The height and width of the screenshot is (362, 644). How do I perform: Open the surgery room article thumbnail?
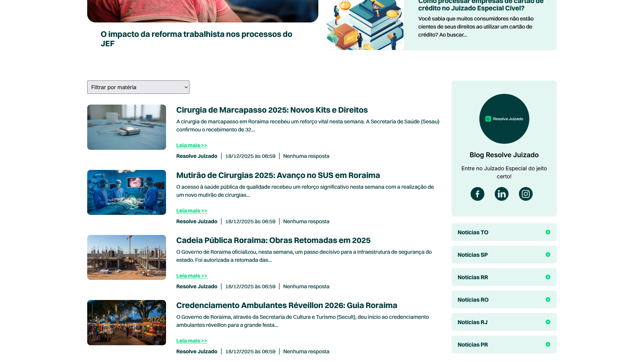[126, 192]
